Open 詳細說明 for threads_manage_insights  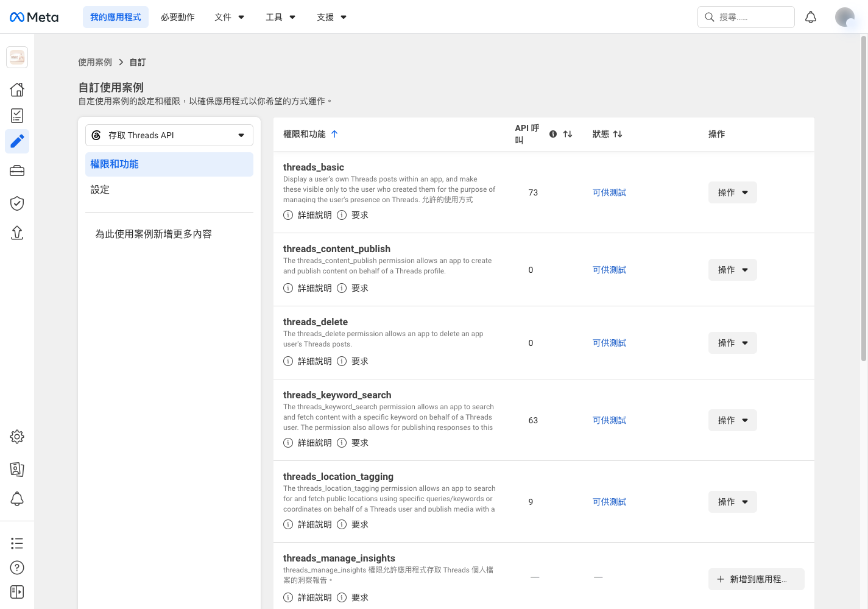315,597
